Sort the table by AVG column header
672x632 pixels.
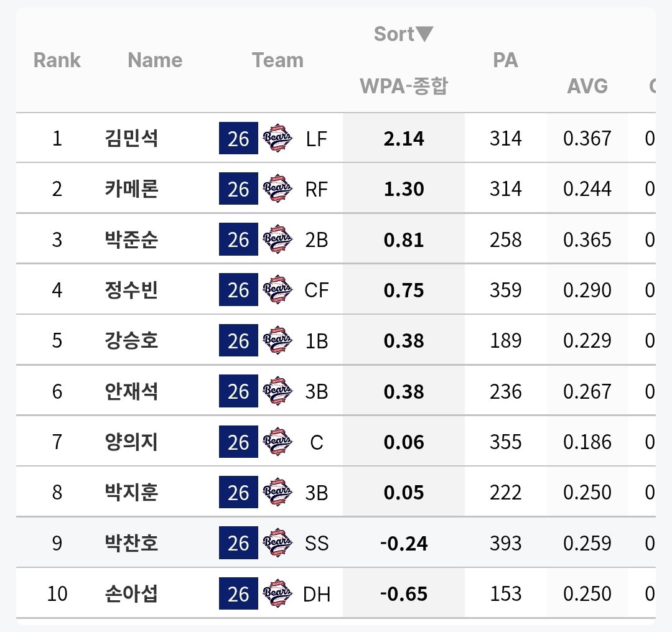[x=587, y=86]
